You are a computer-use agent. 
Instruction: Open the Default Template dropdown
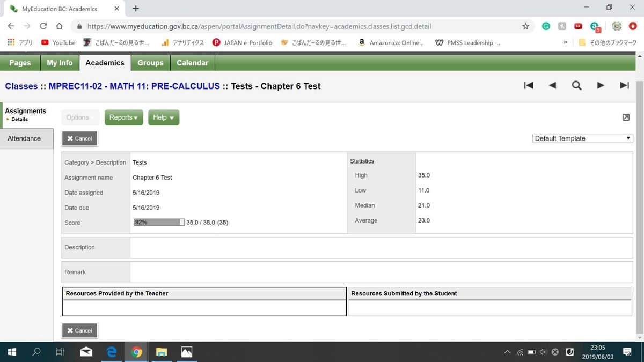[583, 138]
